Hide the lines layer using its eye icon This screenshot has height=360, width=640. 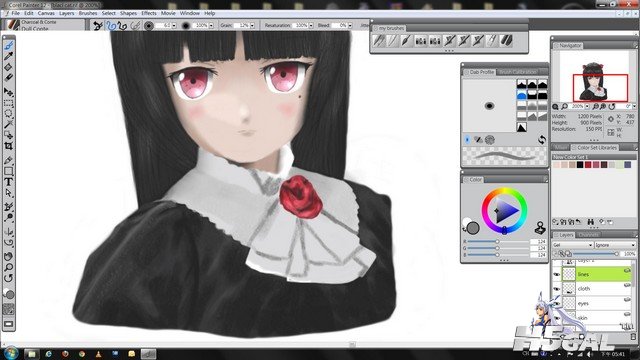point(556,275)
